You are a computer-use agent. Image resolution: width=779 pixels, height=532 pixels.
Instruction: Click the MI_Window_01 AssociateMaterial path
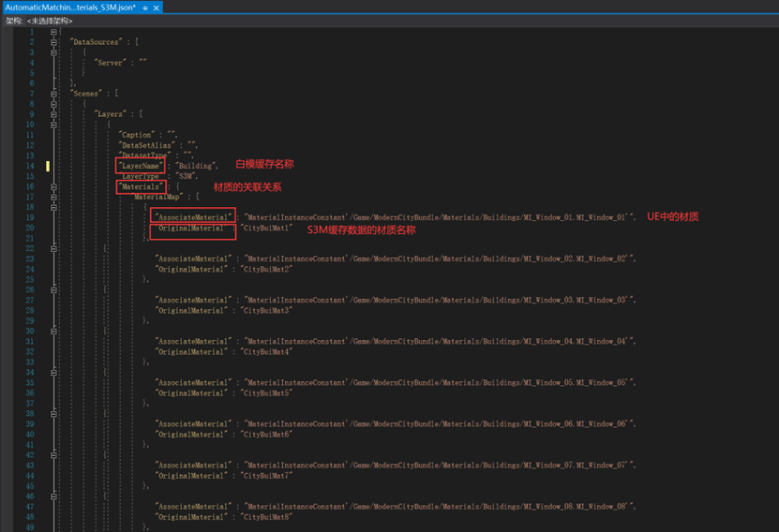click(x=439, y=217)
